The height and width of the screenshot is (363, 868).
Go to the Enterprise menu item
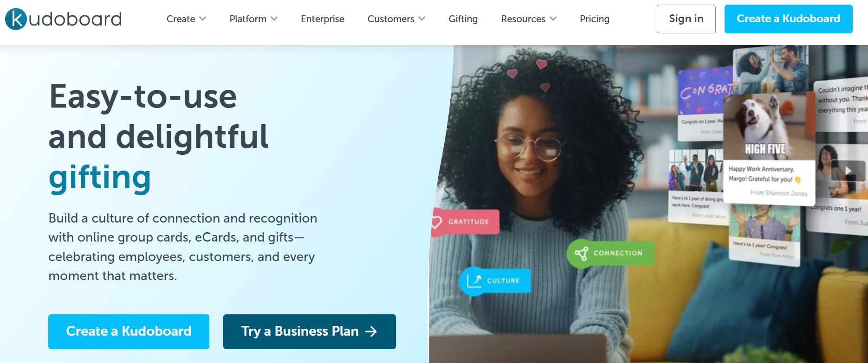pyautogui.click(x=323, y=19)
